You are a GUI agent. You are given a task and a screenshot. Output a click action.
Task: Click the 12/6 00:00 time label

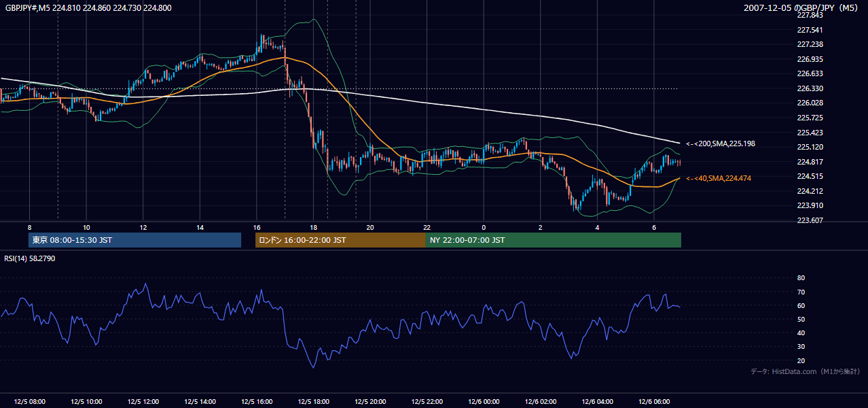point(484,402)
